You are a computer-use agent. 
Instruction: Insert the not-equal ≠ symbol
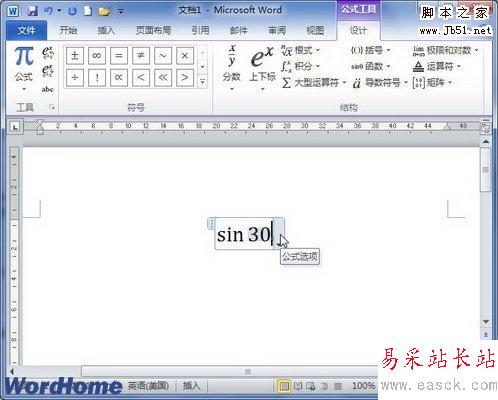(141, 56)
